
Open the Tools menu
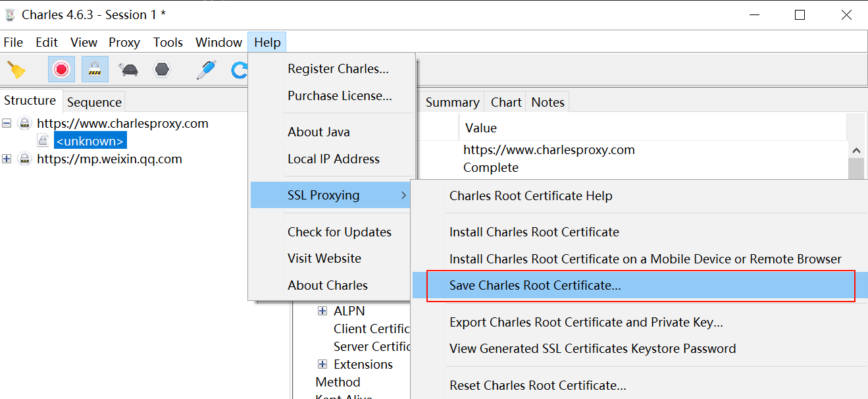point(168,42)
